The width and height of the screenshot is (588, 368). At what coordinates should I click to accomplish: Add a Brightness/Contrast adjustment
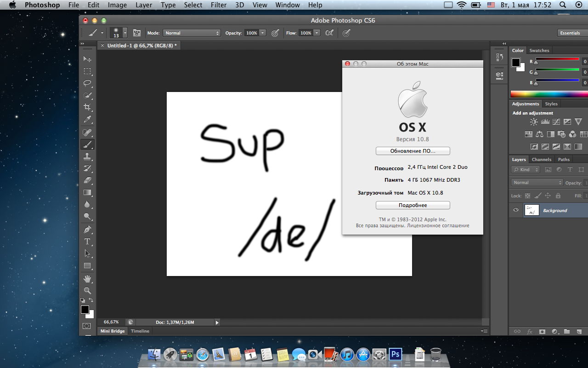point(534,122)
